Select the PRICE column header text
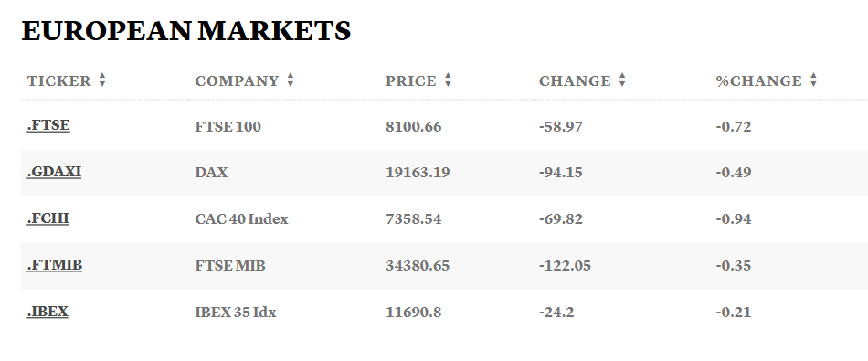Viewport: 868px width, 361px height. coord(411,80)
